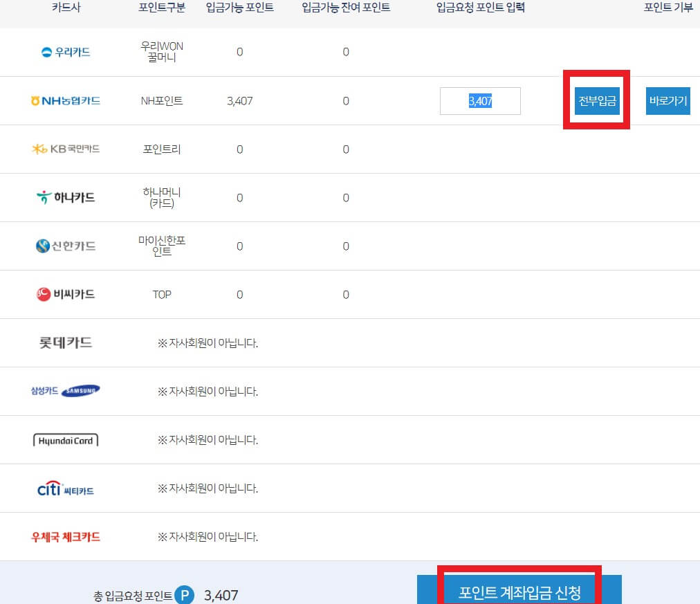Image resolution: width=700 pixels, height=604 pixels.
Task: Click the 포인트 계좌입금 신청 button
Action: click(x=519, y=592)
